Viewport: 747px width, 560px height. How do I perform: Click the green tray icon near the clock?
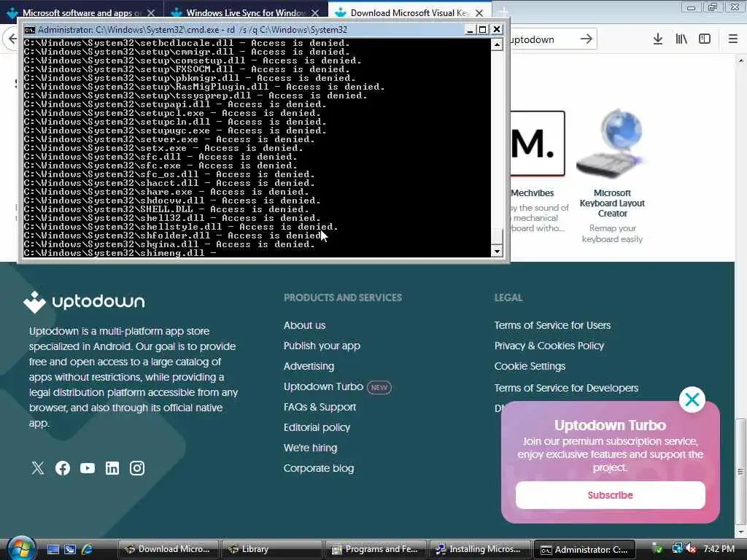(x=657, y=549)
